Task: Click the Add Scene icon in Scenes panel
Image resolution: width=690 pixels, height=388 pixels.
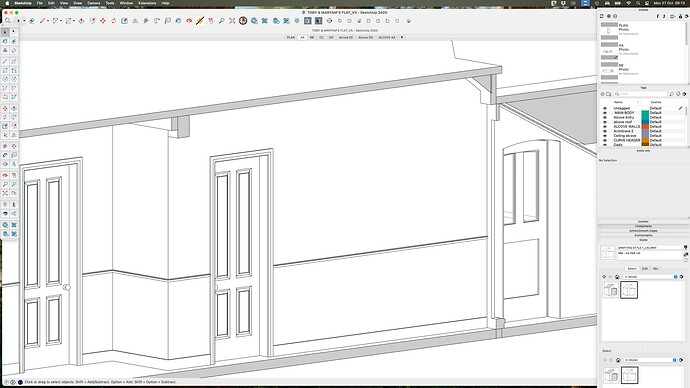Action: click(x=609, y=16)
